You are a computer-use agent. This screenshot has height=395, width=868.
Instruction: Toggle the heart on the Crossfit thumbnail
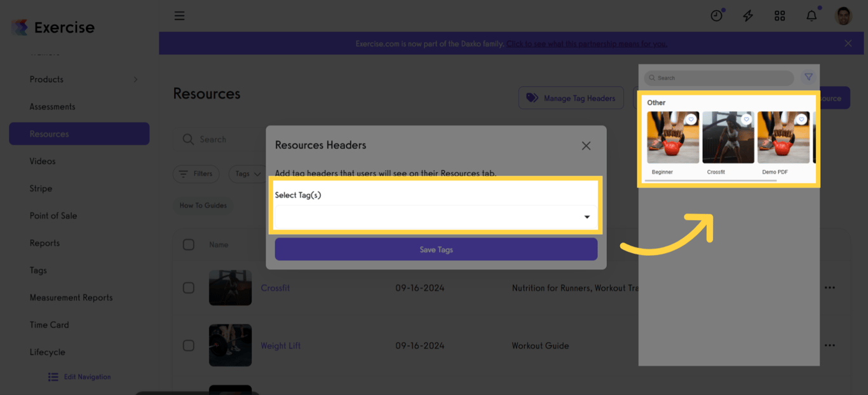point(747,120)
